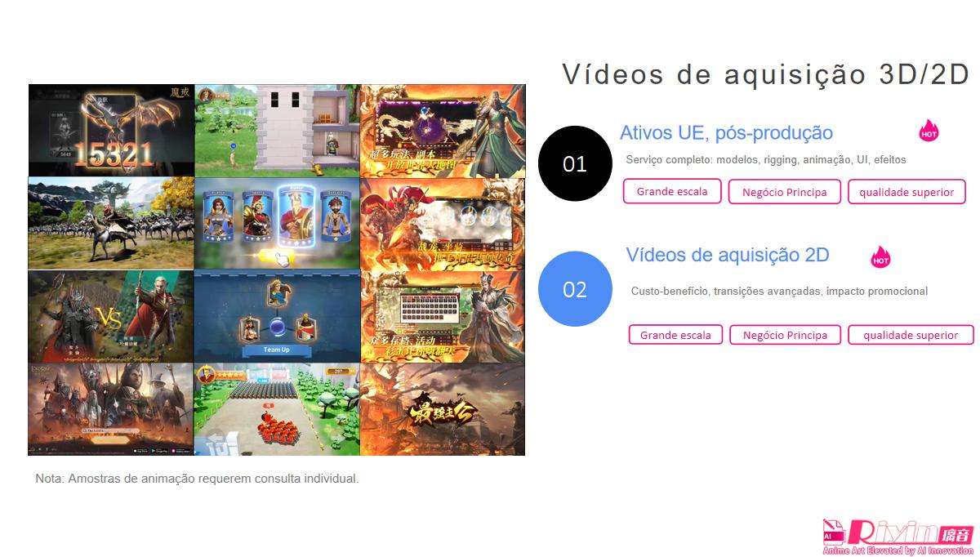Select the Grande escala tag under section 02
The height and width of the screenshot is (557, 980).
click(675, 335)
